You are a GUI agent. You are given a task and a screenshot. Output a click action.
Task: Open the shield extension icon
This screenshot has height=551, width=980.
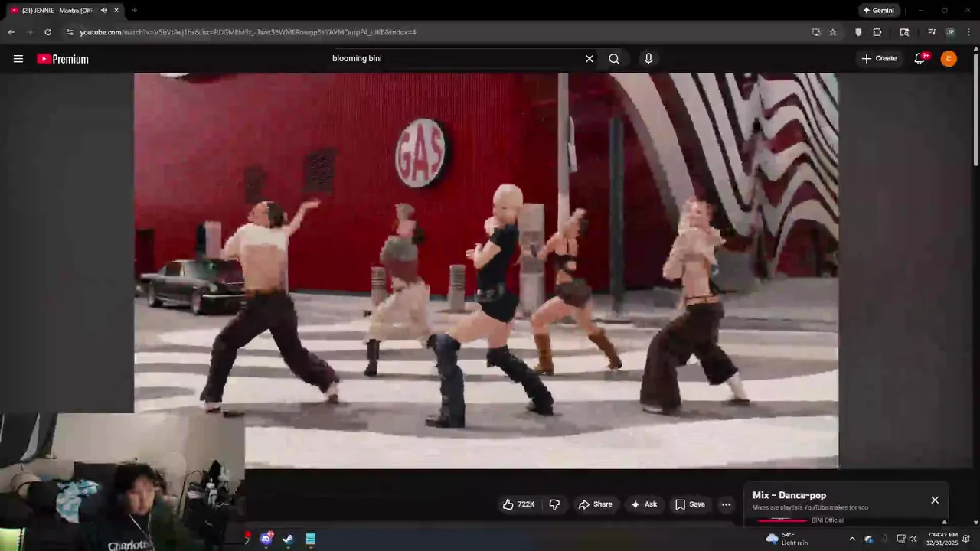click(858, 32)
